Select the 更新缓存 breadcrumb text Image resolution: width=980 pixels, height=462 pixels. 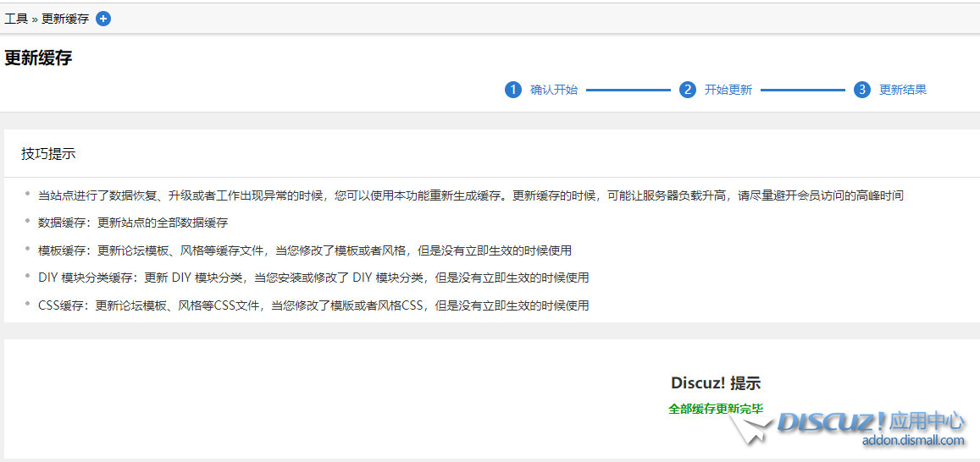(65, 19)
